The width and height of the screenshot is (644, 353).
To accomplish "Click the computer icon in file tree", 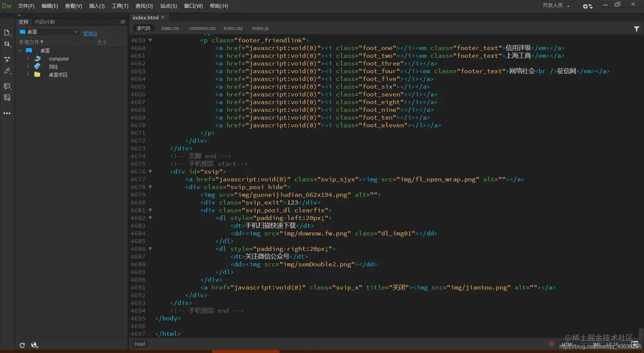I will point(38,58).
